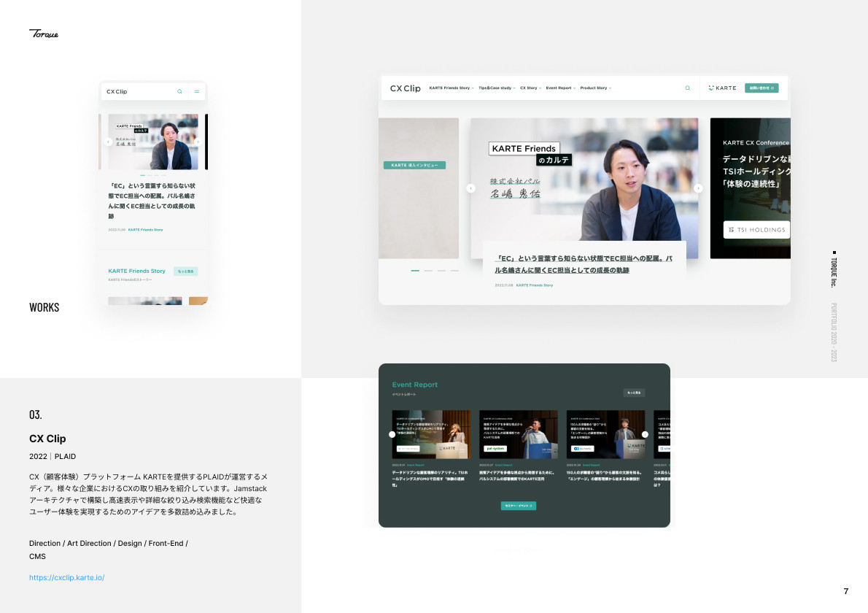Image resolution: width=868 pixels, height=613 pixels.
Task: Select the first pagination dash under the desktop carousel
Action: coord(415,271)
